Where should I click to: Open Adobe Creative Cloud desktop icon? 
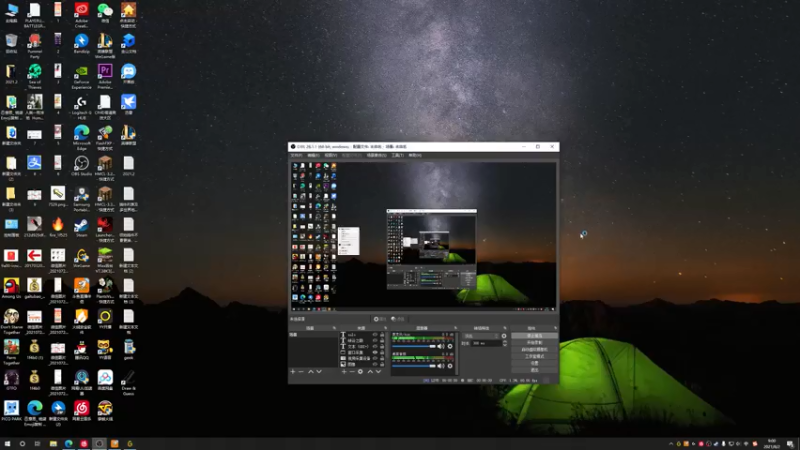(x=81, y=13)
